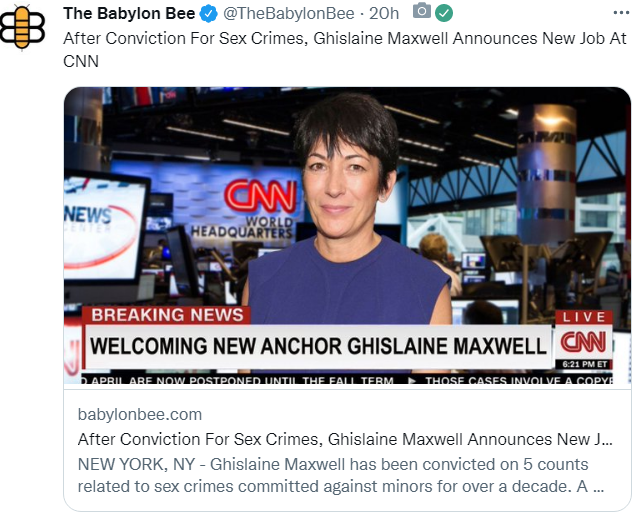Click the red LIVE badge
The width and height of the screenshot is (636, 518).
[584, 317]
